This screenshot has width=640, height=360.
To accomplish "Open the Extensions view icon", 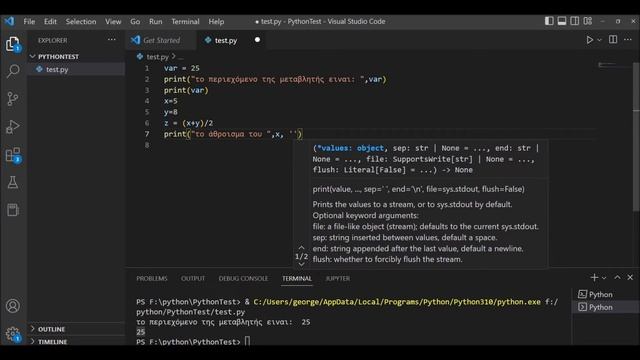I will 13,155.
